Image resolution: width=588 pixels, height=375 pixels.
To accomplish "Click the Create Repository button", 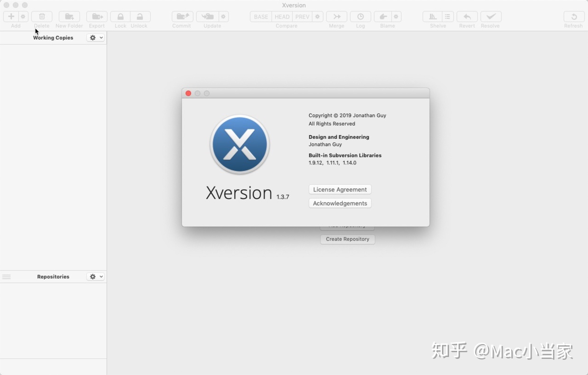I will pos(348,239).
